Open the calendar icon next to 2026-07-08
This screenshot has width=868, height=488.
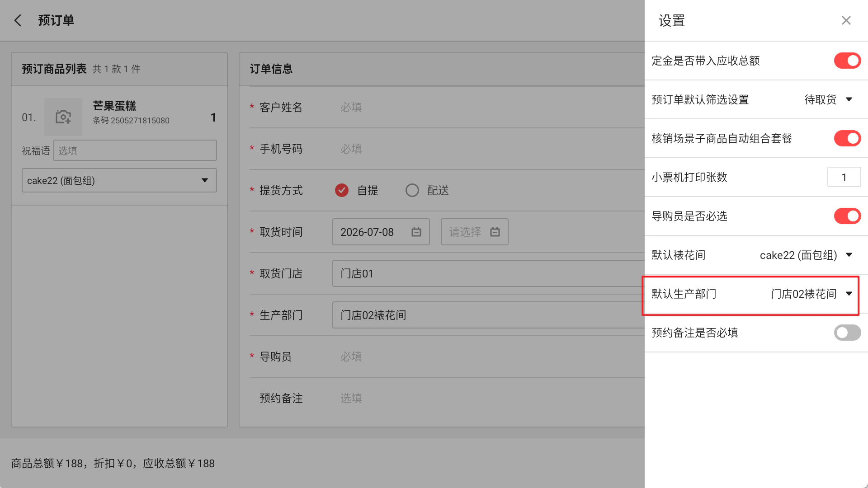tap(416, 232)
